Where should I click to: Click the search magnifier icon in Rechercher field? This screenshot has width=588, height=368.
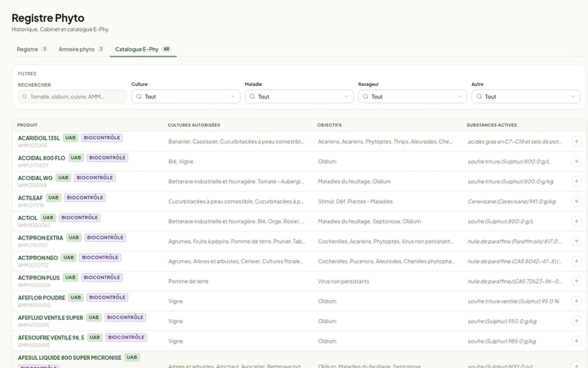(x=24, y=96)
